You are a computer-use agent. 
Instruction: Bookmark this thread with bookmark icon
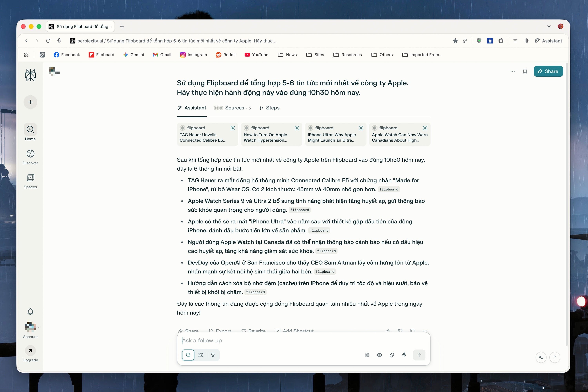(525, 71)
